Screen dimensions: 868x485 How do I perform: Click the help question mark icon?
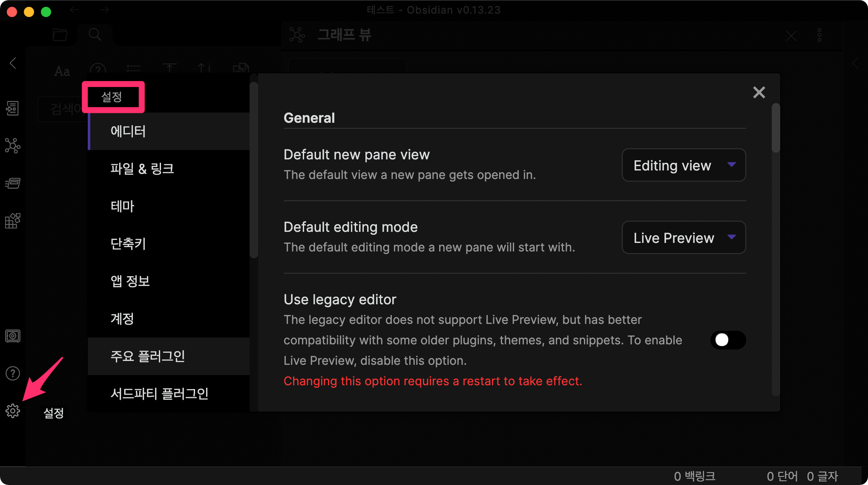pyautogui.click(x=13, y=373)
